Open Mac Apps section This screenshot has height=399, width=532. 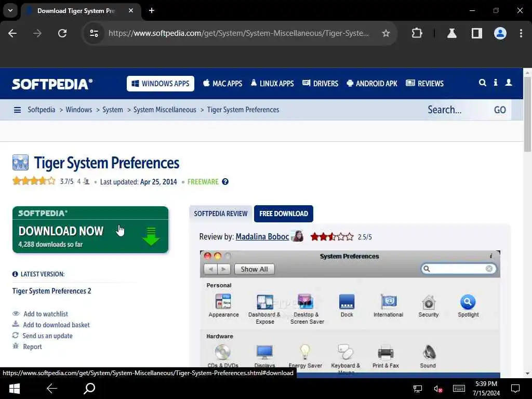point(222,84)
